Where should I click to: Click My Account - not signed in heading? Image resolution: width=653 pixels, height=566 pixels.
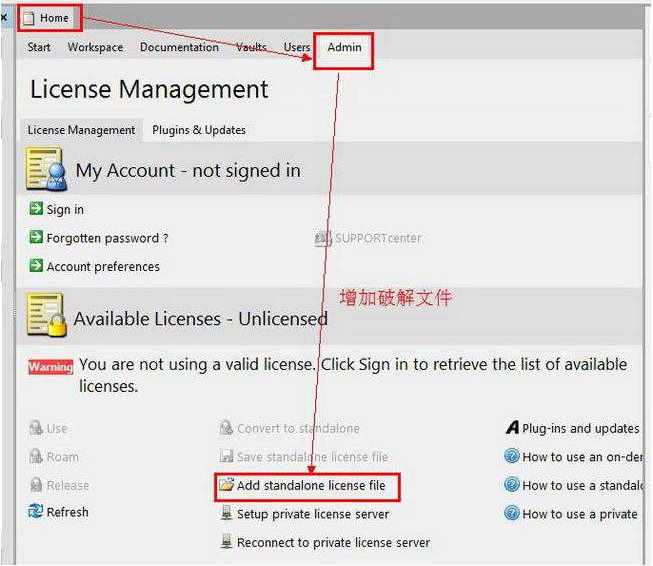(188, 170)
